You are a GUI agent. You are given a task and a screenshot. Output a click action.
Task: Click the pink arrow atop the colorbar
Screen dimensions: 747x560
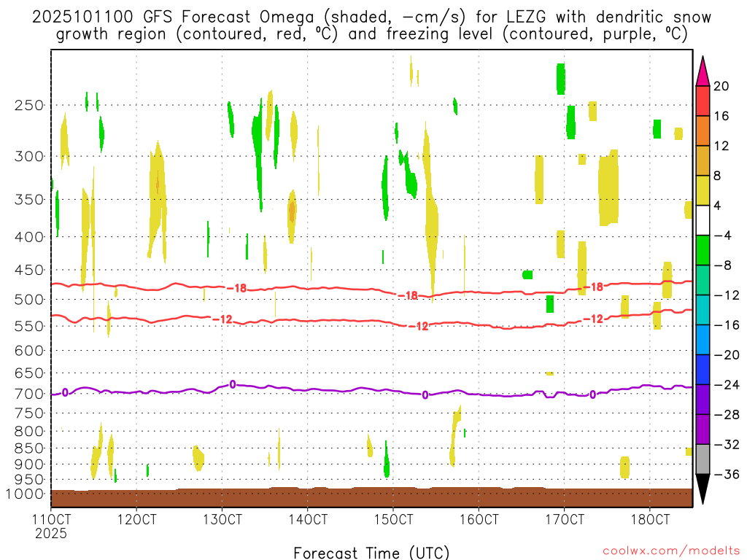[703, 74]
